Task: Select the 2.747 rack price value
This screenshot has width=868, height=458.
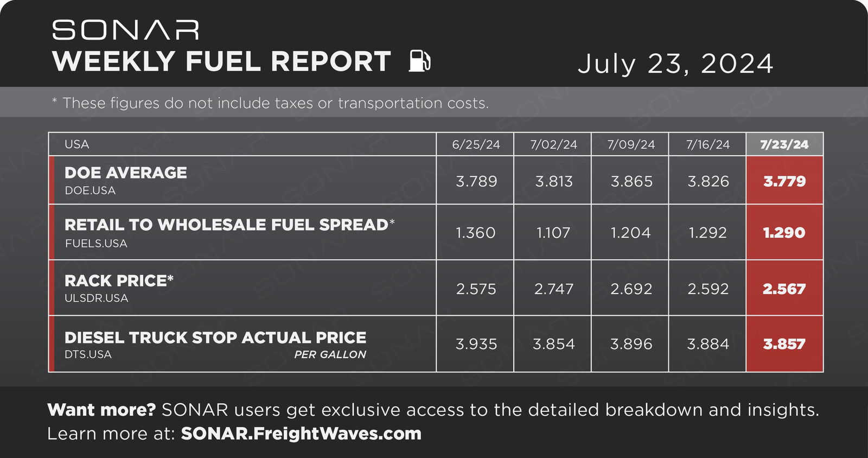Action: (x=553, y=289)
